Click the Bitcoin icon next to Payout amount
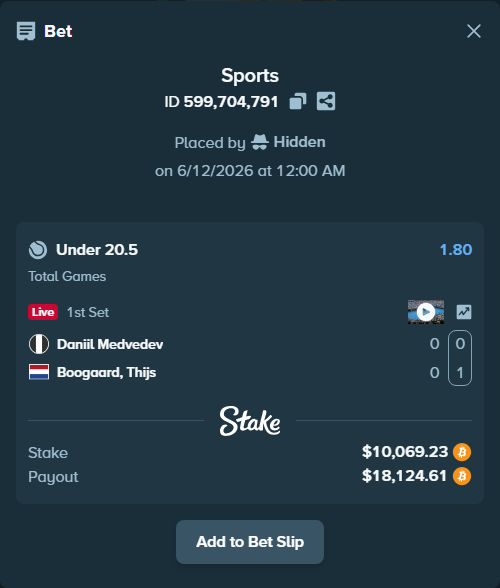500x588 pixels. (x=462, y=476)
